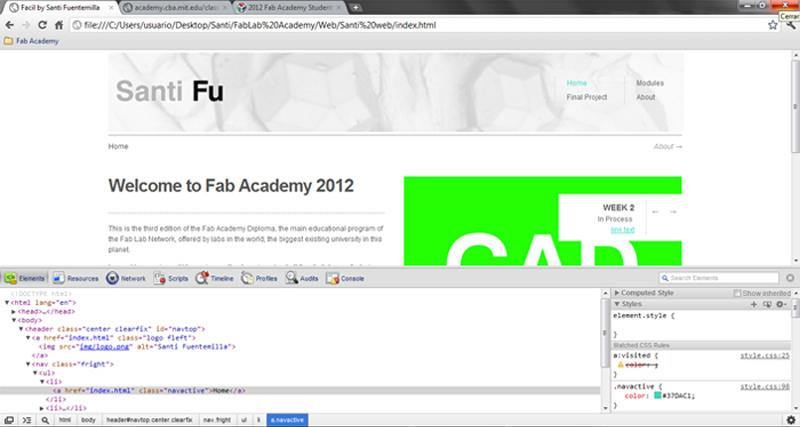Open the Elements panel in DevTools

tap(25, 279)
